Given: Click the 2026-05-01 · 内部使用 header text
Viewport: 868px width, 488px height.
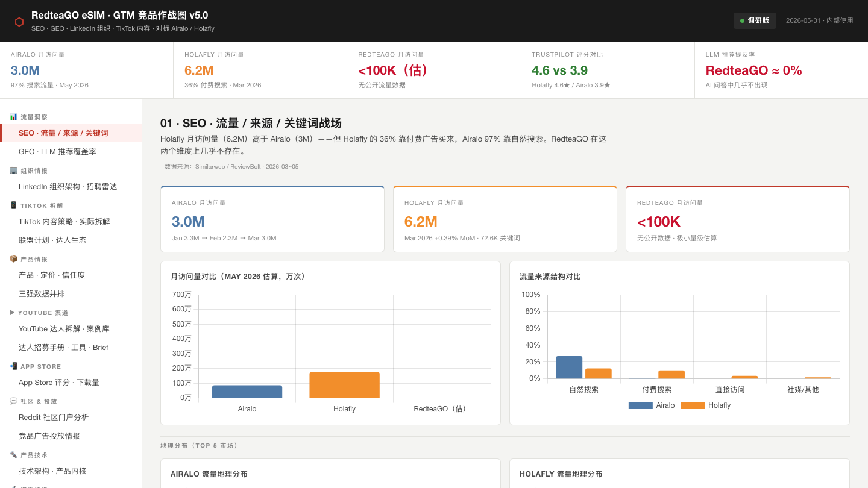Looking at the screenshot, I should point(820,20).
